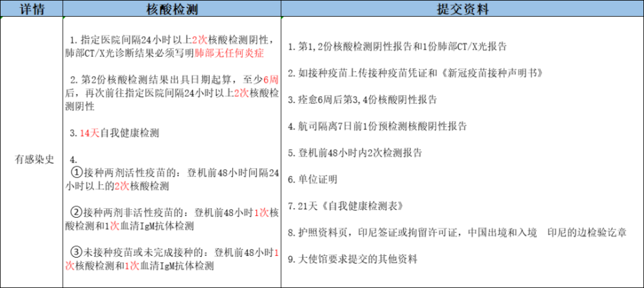This screenshot has width=644, height=288.
Task: Click the line ②接种两剂非活性疫苗的
Action: (175, 213)
